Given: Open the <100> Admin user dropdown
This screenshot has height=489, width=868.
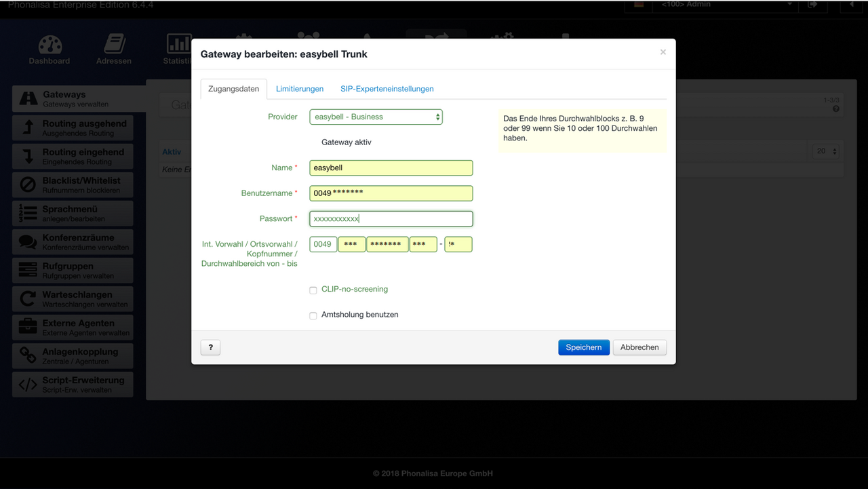Looking at the screenshot, I should (724, 5).
